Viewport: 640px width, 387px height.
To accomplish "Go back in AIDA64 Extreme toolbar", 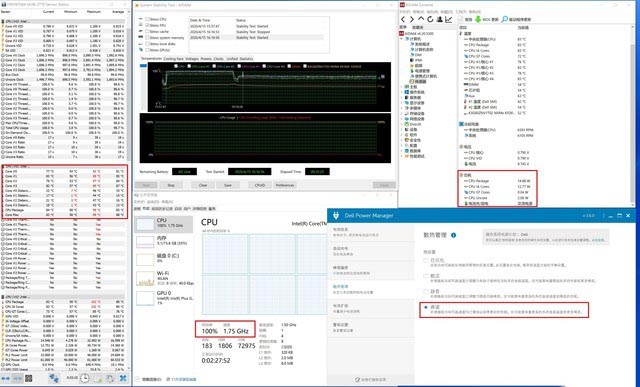I will tap(403, 20).
